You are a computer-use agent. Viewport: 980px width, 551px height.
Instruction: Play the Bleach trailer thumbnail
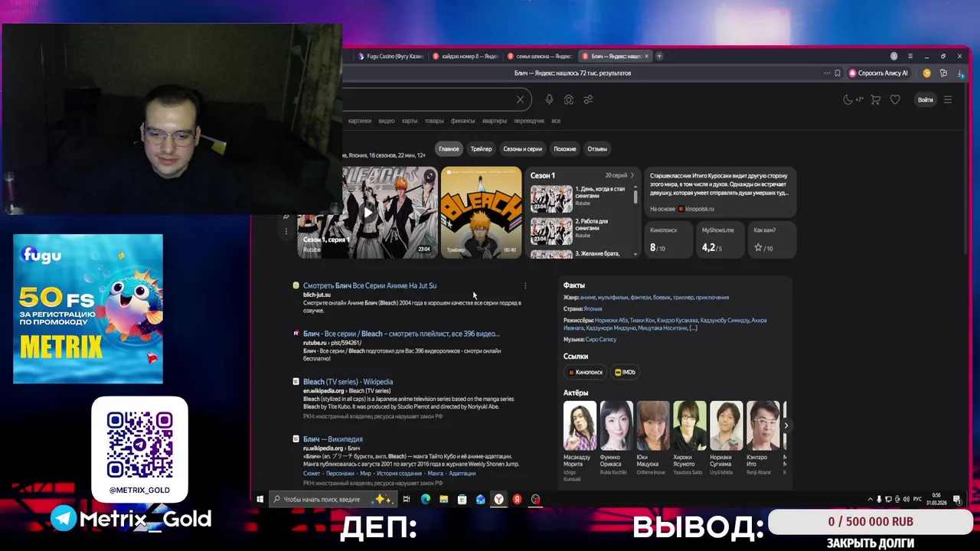pyautogui.click(x=481, y=213)
